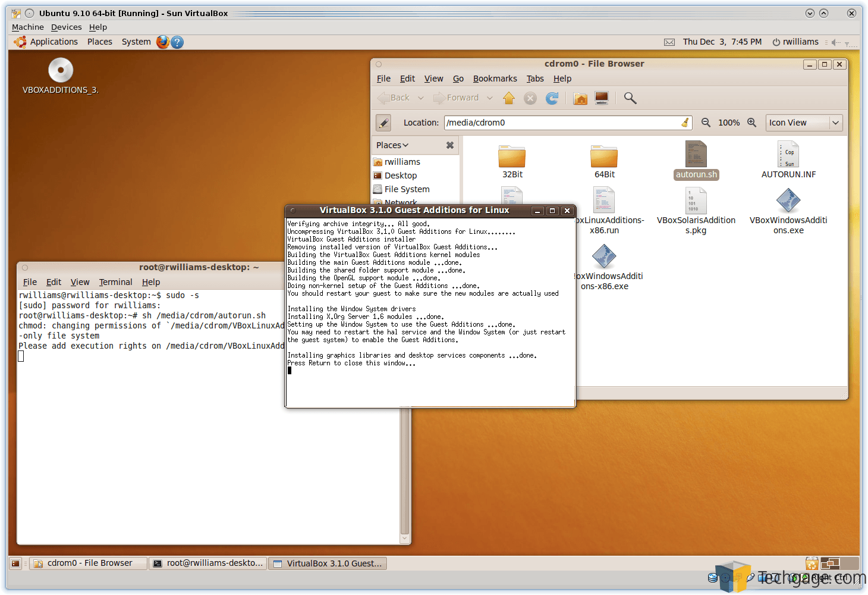The height and width of the screenshot is (595, 868).
Task: Click the /media/cdrom0 location field
Action: [568, 123]
